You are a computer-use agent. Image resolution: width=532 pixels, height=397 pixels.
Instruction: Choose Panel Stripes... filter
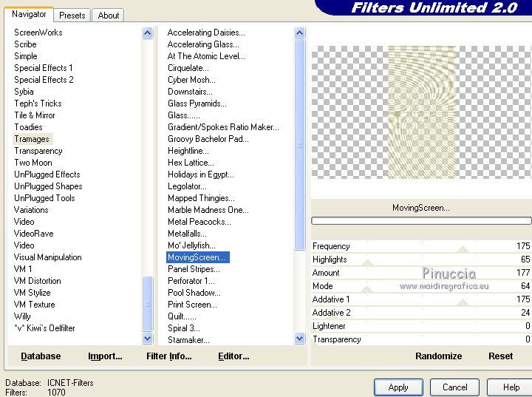coord(194,269)
